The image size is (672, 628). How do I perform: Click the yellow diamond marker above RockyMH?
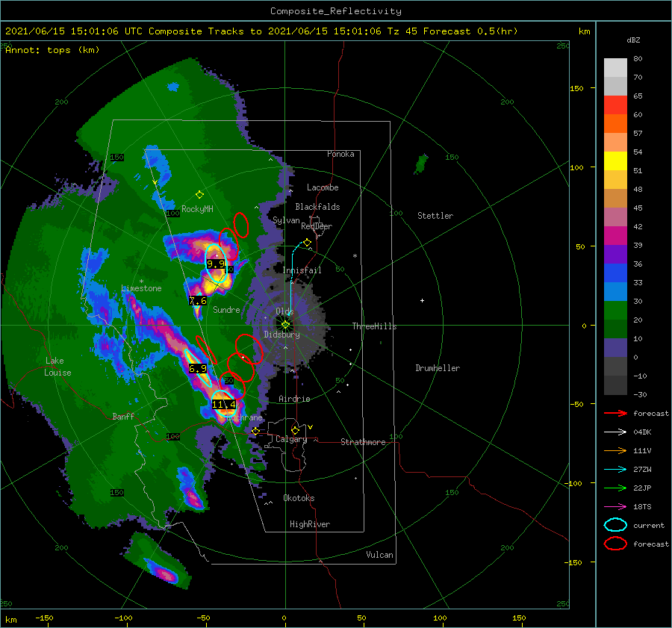(x=199, y=195)
